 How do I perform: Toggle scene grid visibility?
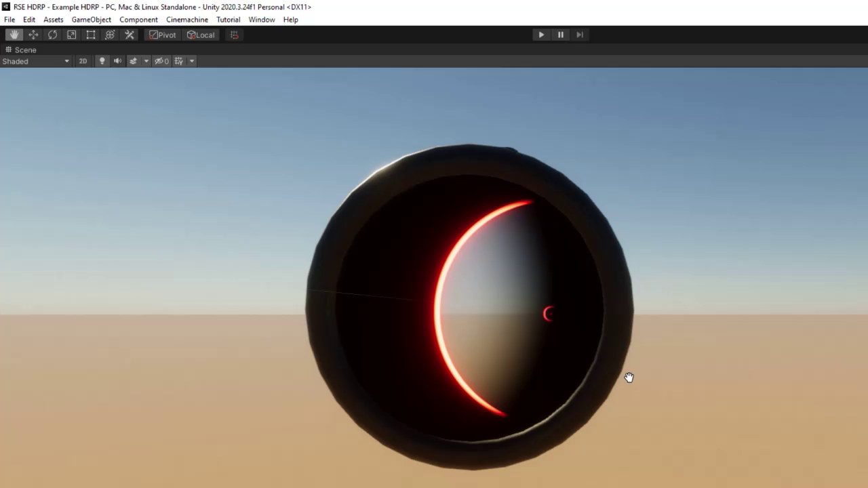(x=179, y=61)
